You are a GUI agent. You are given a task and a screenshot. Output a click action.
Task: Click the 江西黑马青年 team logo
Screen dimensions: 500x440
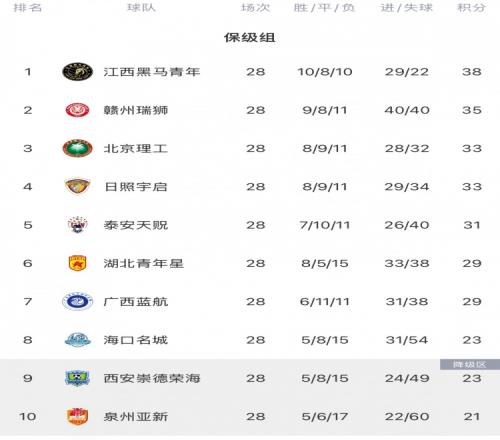(77, 72)
